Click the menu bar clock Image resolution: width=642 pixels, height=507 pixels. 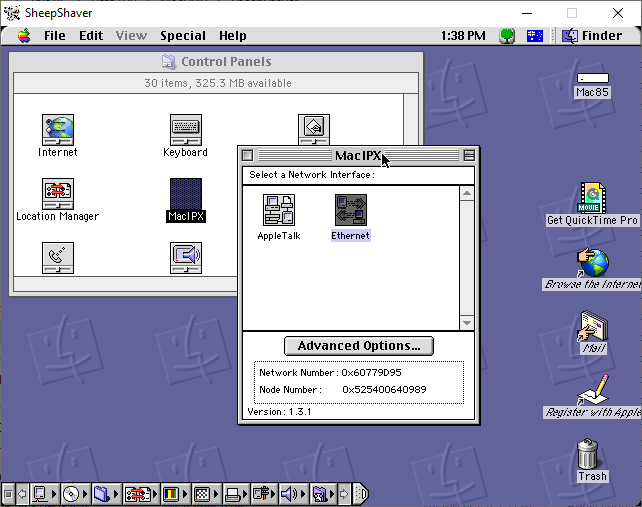point(463,36)
